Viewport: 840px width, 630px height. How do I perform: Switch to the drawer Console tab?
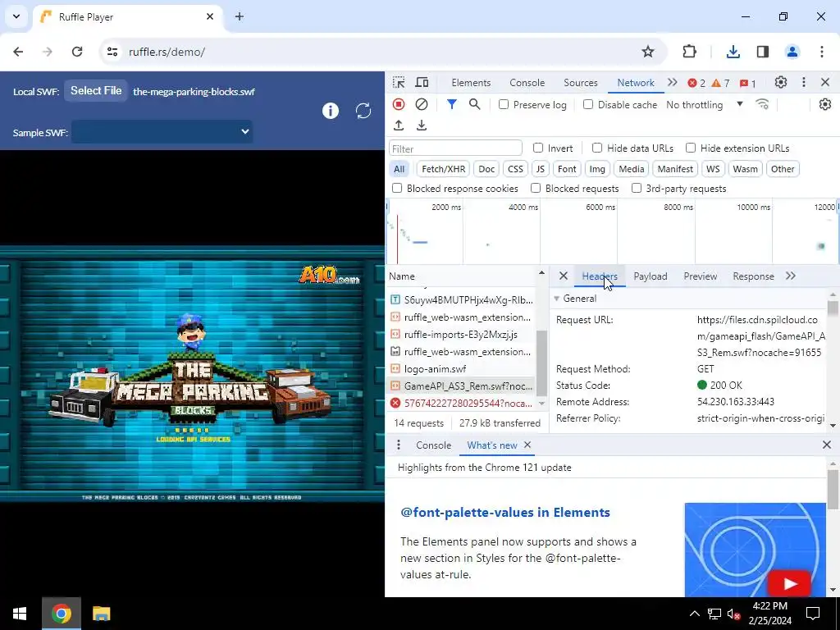(x=433, y=445)
